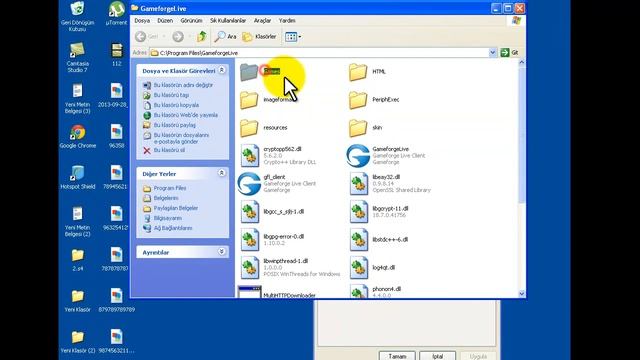The image size is (640, 360).
Task: Select the 112 archive desktop icon
Action: pos(117,55)
